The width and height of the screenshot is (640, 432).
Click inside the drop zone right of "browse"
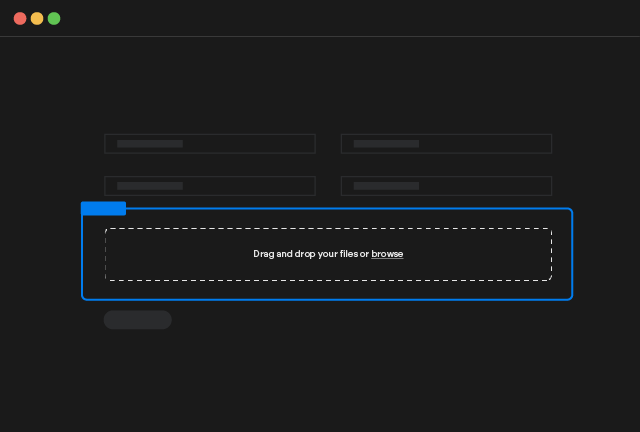pyautogui.click(x=480, y=254)
